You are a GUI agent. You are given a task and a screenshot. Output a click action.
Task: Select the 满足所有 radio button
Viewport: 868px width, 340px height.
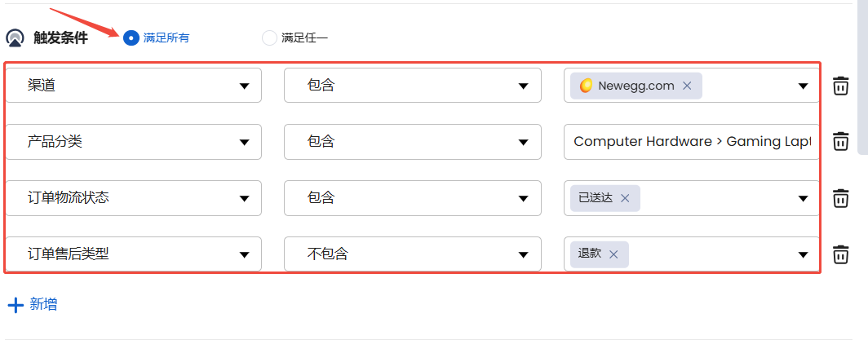coord(131,38)
